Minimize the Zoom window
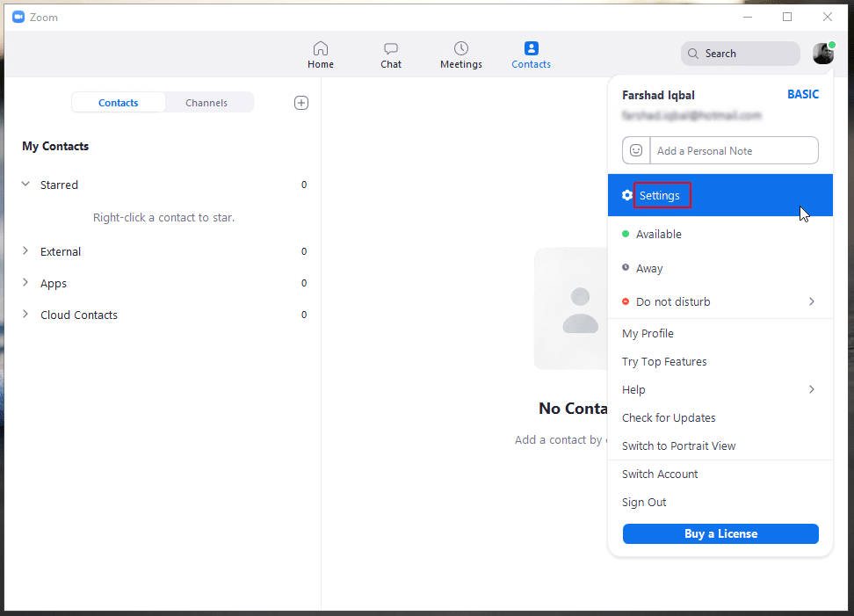This screenshot has height=616, width=854. [x=747, y=17]
